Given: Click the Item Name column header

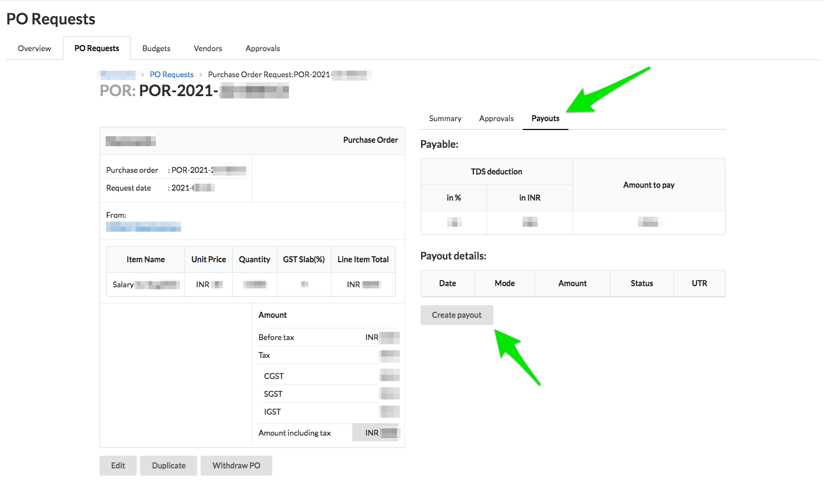Looking at the screenshot, I should click(x=145, y=259).
